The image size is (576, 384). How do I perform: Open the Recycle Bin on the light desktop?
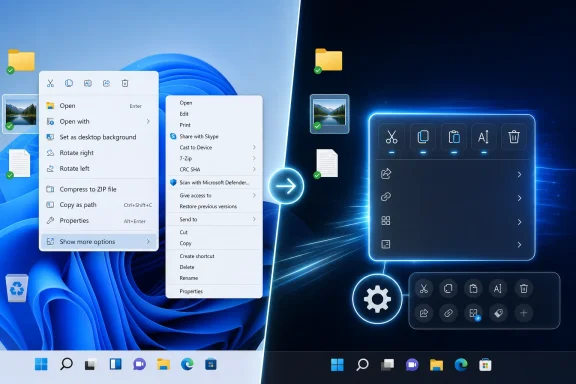point(17,288)
